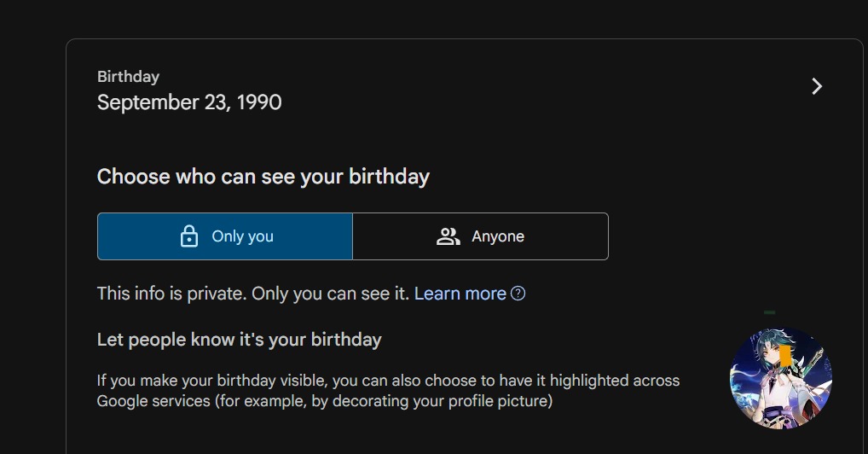
Task: Click the empty area of the Birthday row
Action: click(x=542, y=89)
